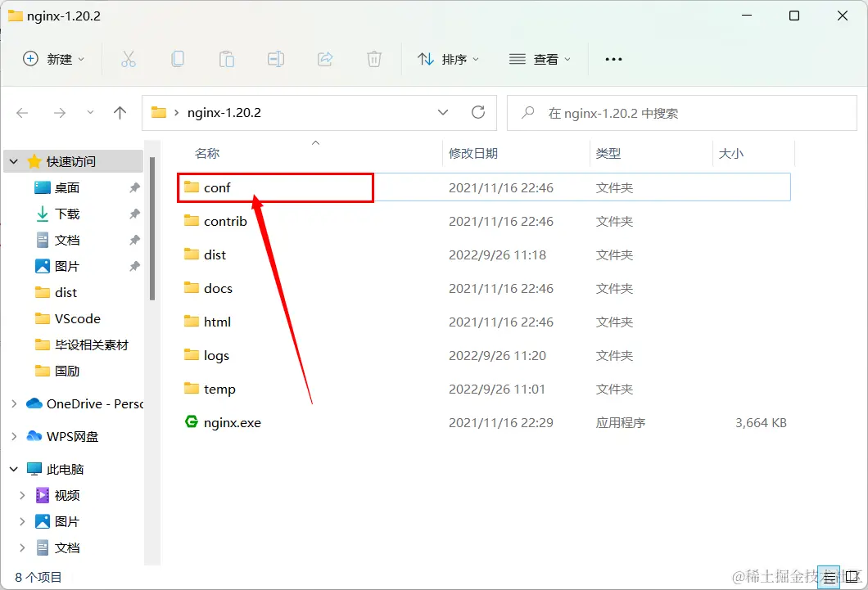868x590 pixels.
Task: Click the Delete trash icon
Action: pos(374,59)
